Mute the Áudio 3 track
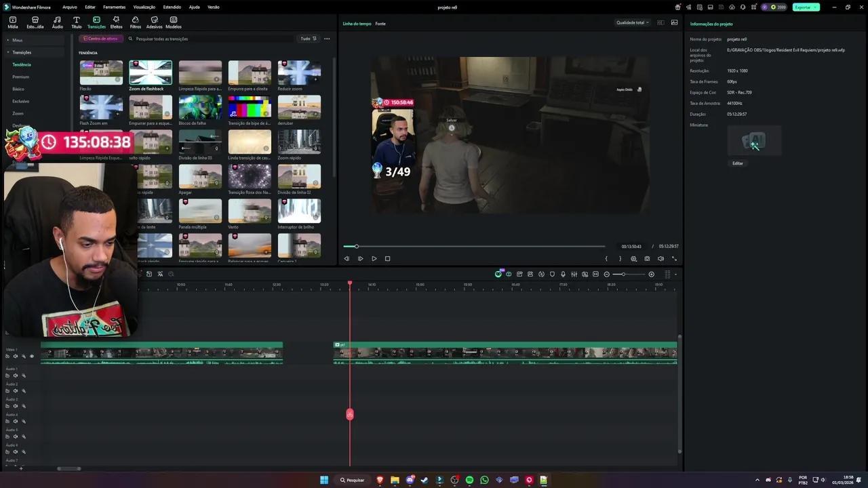 [x=16, y=406]
